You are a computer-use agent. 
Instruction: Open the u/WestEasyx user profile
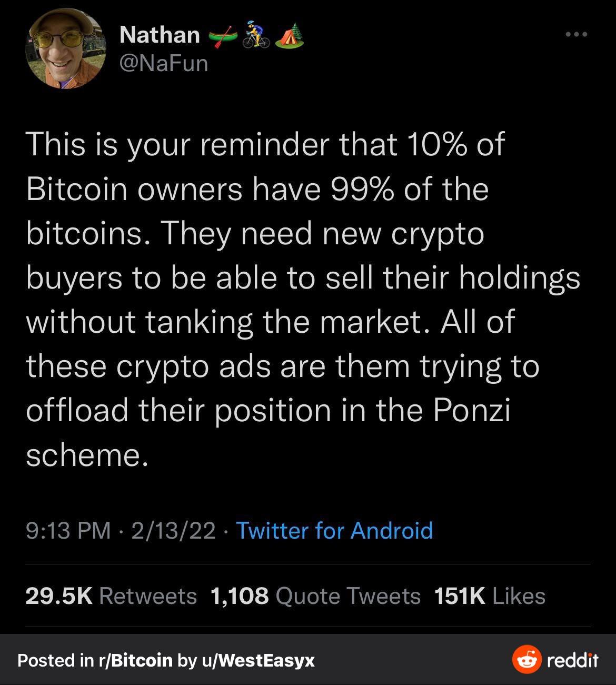[257, 660]
